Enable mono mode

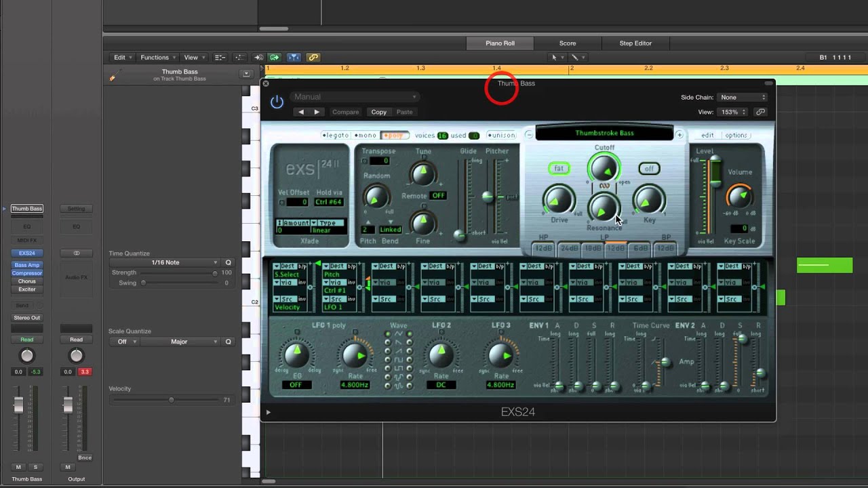(x=366, y=135)
